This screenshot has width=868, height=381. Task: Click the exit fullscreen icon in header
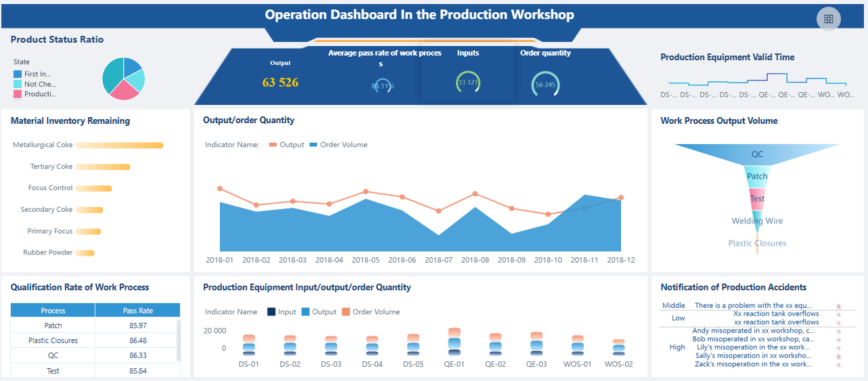pos(828,19)
